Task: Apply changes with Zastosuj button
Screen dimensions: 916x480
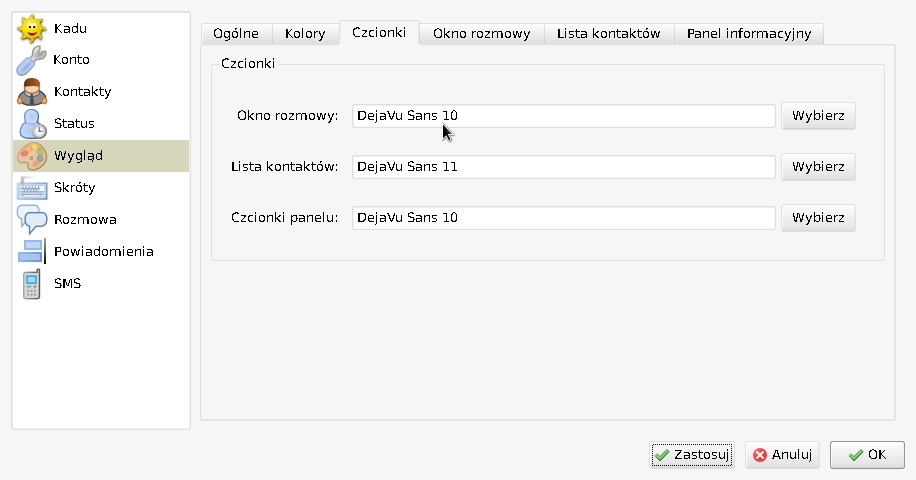Action: coord(692,455)
